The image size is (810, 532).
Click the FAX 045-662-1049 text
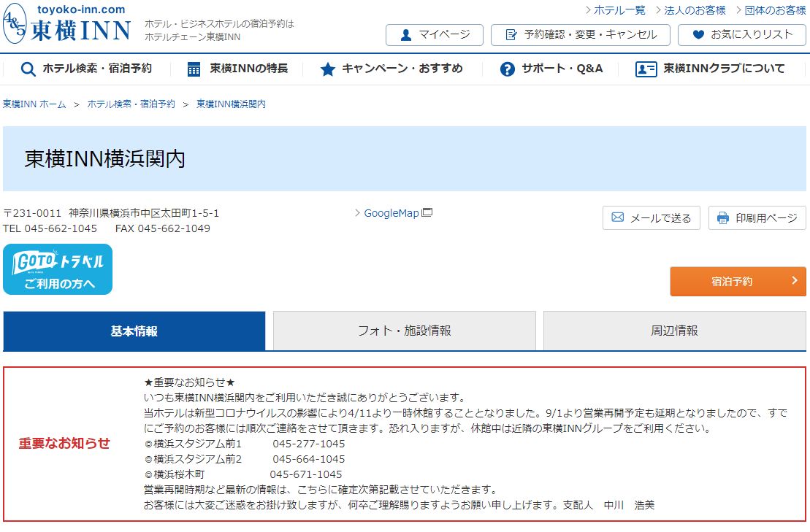pyautogui.click(x=163, y=228)
